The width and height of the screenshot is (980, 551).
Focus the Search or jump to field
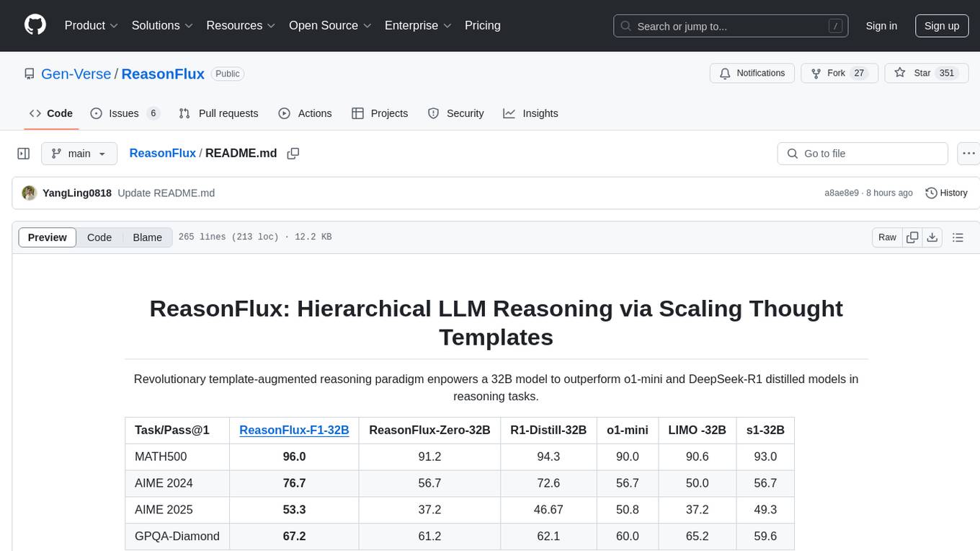click(x=731, y=26)
